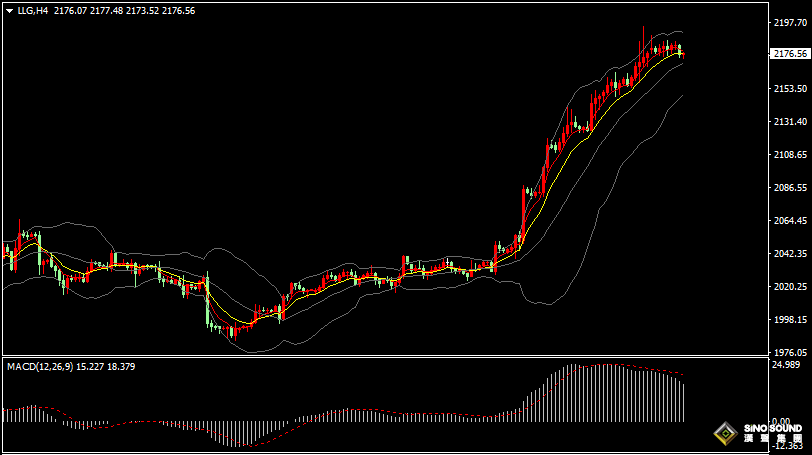This screenshot has height=455, width=812.
Task: Click the last MACD histogram bar
Action: pyautogui.click(x=683, y=400)
